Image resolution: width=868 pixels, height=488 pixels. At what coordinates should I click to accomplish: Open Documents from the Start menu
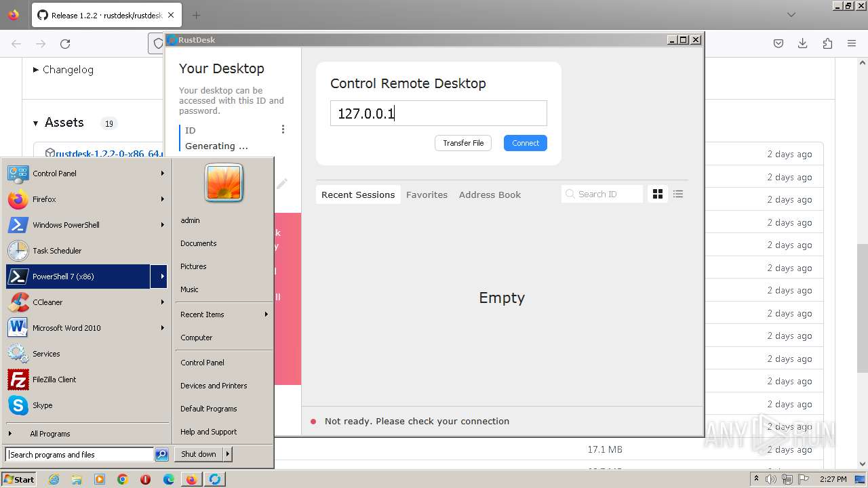pos(224,243)
